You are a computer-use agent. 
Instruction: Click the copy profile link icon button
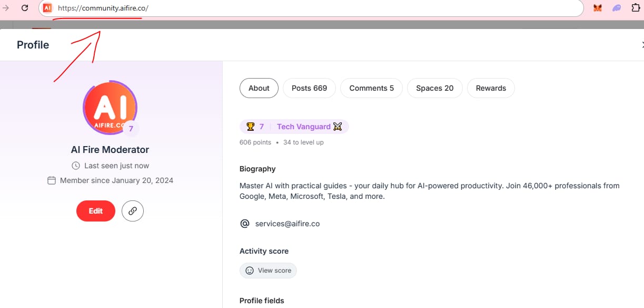[133, 211]
